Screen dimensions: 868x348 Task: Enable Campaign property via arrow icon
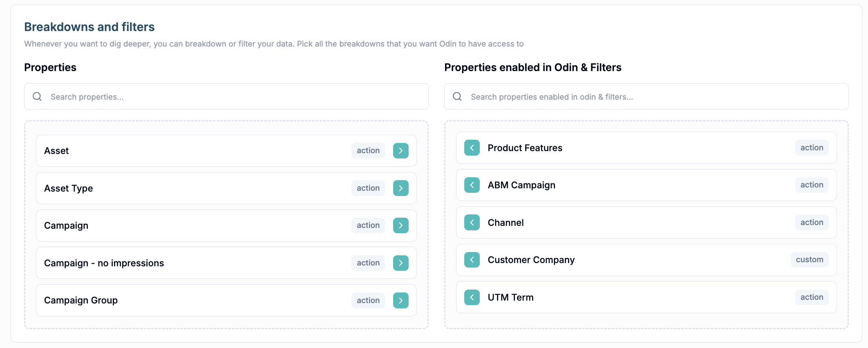coord(400,225)
